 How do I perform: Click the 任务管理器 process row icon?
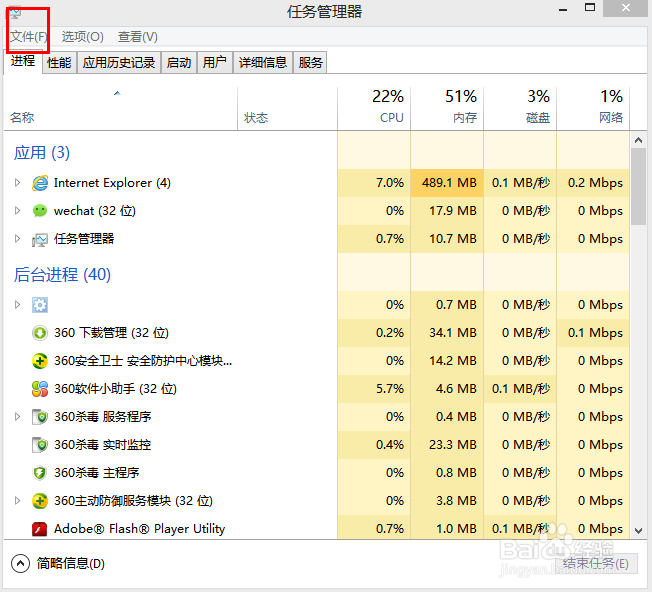click(x=40, y=239)
